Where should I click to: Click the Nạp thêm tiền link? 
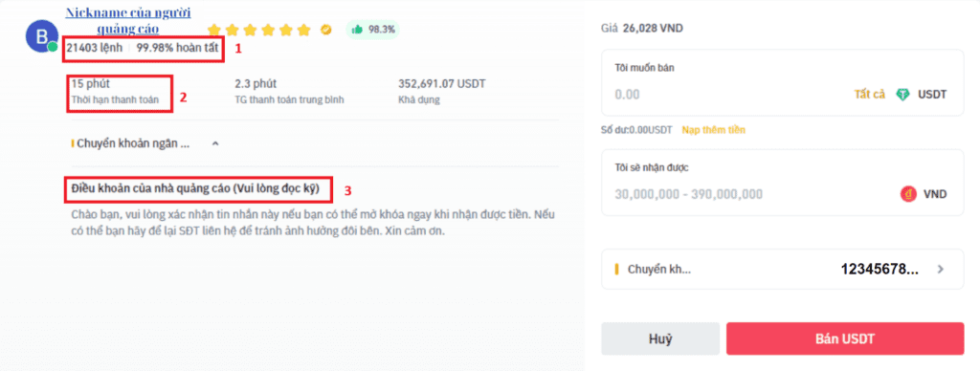(713, 130)
